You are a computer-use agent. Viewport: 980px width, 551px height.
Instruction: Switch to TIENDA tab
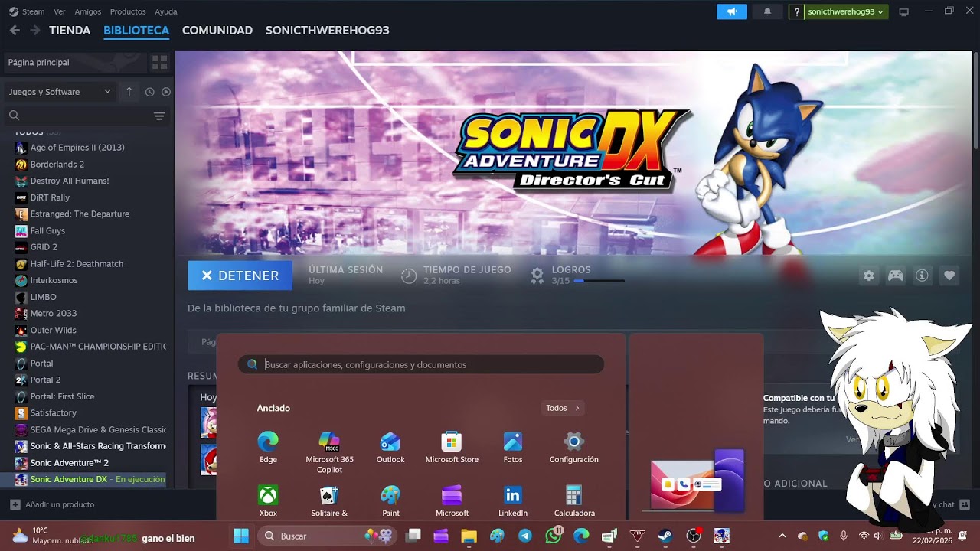(x=70, y=31)
